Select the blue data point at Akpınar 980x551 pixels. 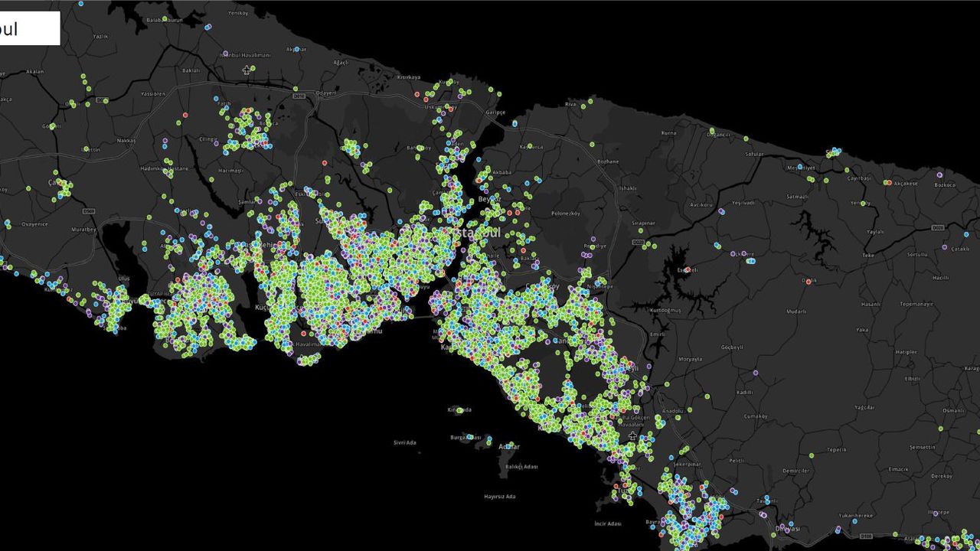tap(296, 49)
